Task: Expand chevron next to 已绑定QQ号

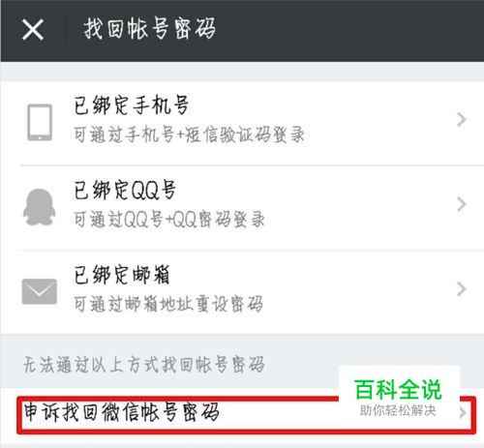Action: point(462,204)
